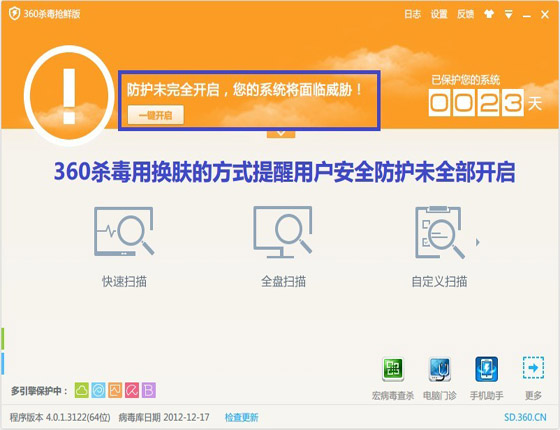Open the 设置 settings menu
This screenshot has height=430, width=560.
point(439,14)
